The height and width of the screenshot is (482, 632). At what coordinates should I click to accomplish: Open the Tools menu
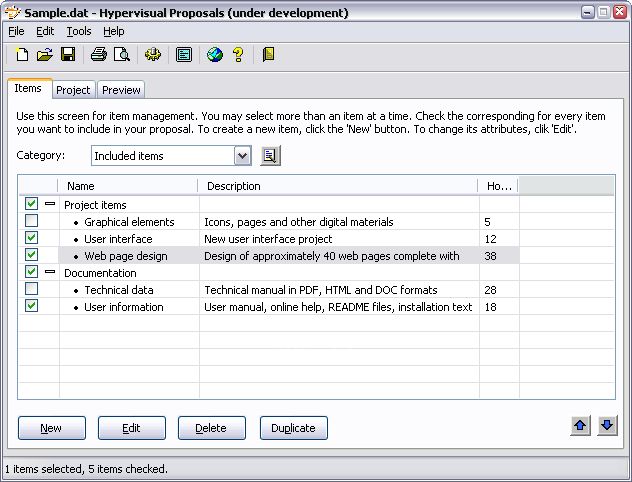78,31
